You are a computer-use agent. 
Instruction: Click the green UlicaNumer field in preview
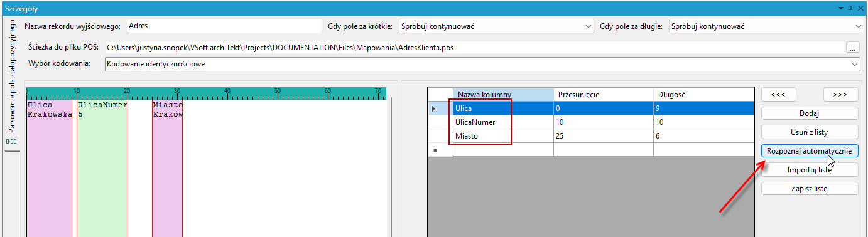tap(102, 168)
